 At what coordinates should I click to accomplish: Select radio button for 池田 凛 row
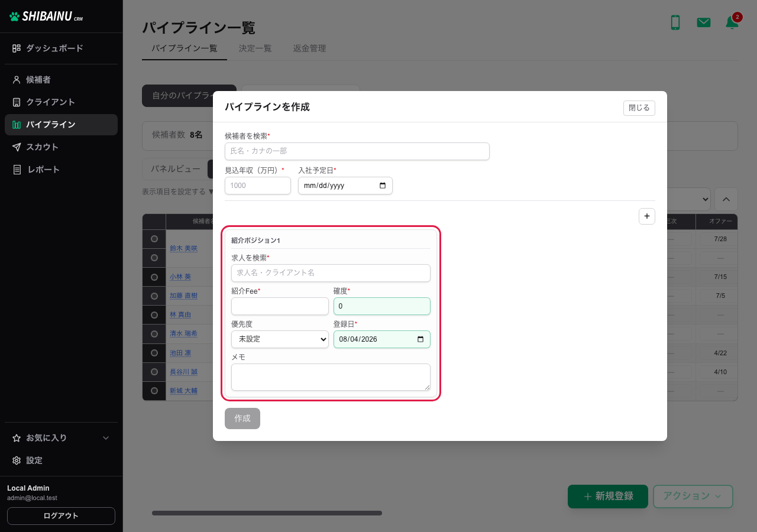coord(154,352)
